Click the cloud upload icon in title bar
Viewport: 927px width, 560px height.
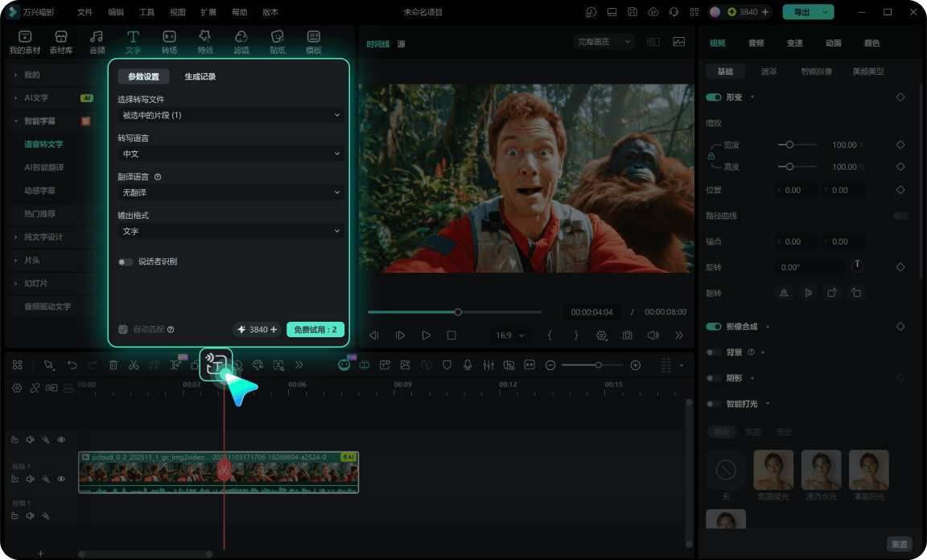[x=653, y=12]
